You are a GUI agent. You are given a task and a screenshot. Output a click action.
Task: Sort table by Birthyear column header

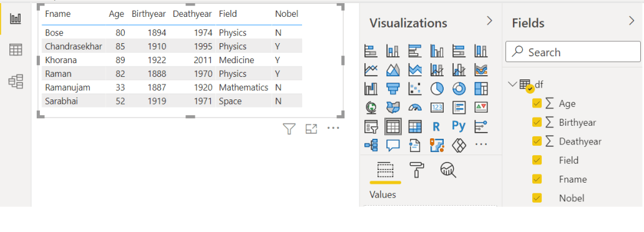point(149,14)
